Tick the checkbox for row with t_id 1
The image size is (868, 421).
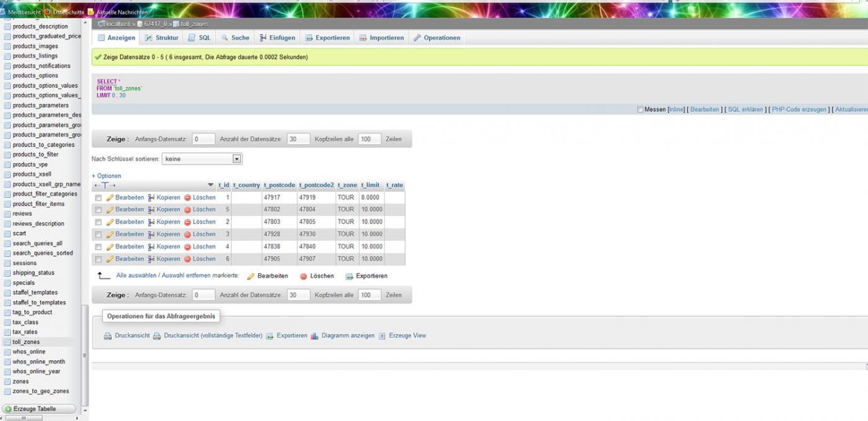pos(98,198)
